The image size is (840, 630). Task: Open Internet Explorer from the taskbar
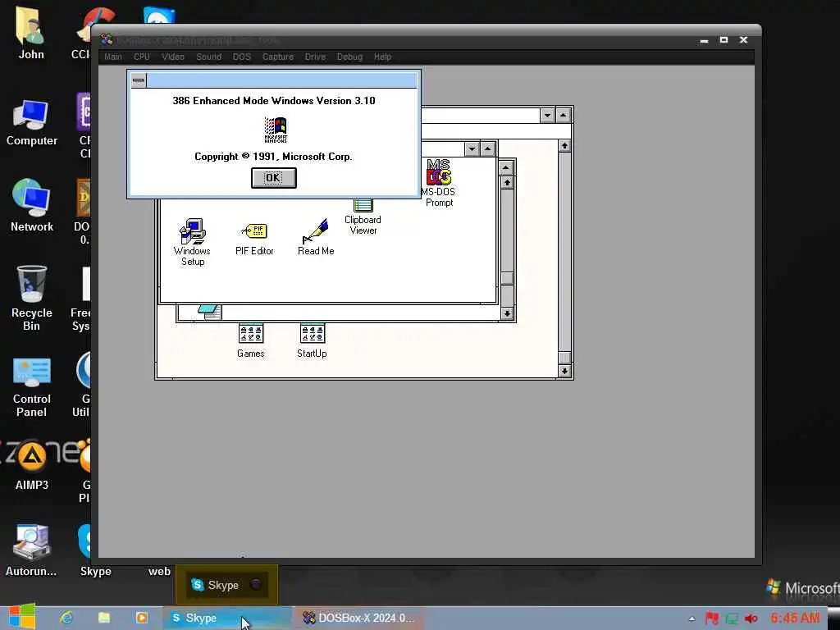pyautogui.click(x=66, y=618)
